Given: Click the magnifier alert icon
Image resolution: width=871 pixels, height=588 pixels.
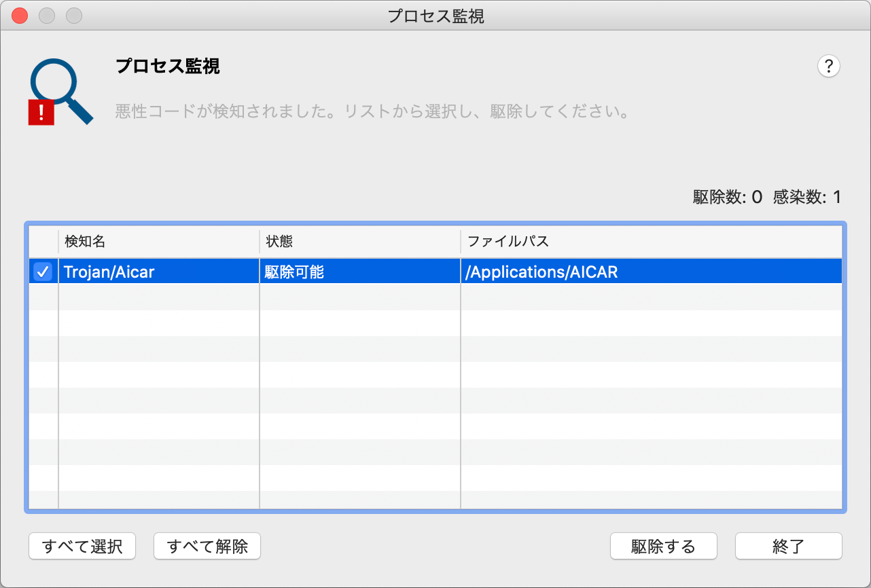Looking at the screenshot, I should tap(61, 92).
